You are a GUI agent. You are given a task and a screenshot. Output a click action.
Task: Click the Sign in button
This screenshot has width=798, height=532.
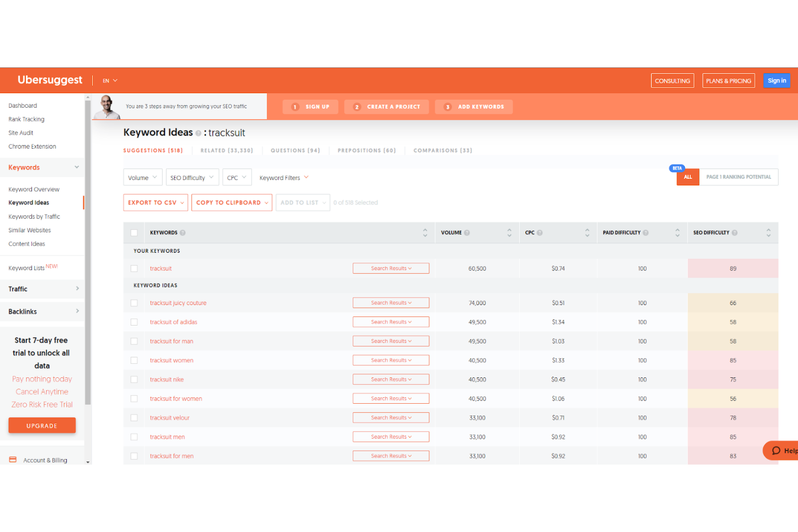click(776, 80)
